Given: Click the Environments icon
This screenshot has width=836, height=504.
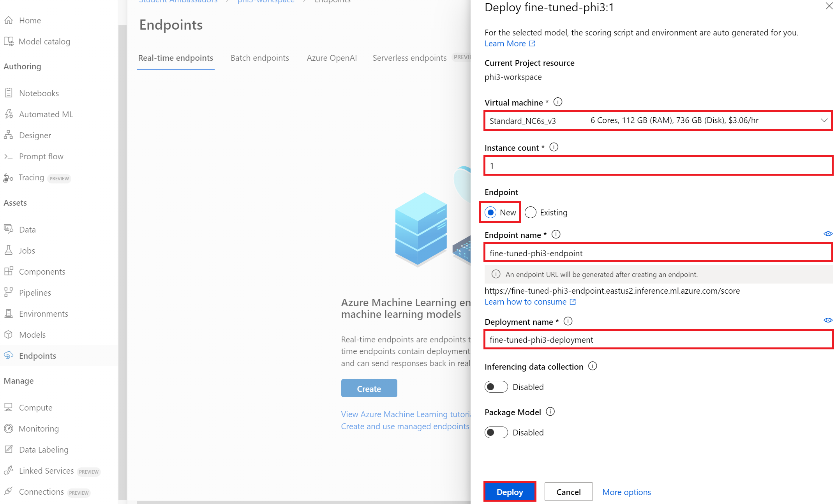Looking at the screenshot, I should [9, 314].
